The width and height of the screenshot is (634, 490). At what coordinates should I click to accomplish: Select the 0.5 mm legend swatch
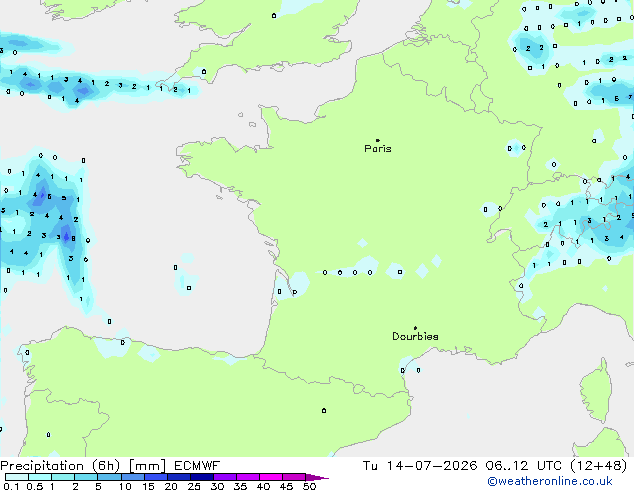(40, 477)
